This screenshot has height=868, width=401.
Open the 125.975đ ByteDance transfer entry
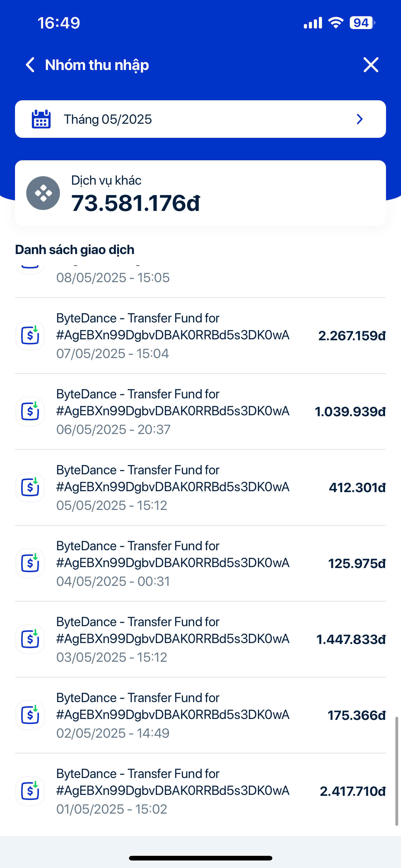tap(200, 563)
